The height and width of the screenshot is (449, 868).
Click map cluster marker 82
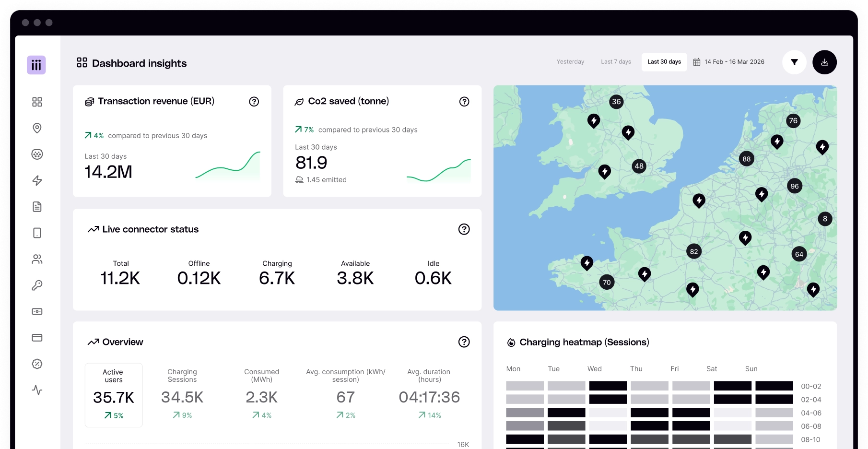(x=694, y=251)
